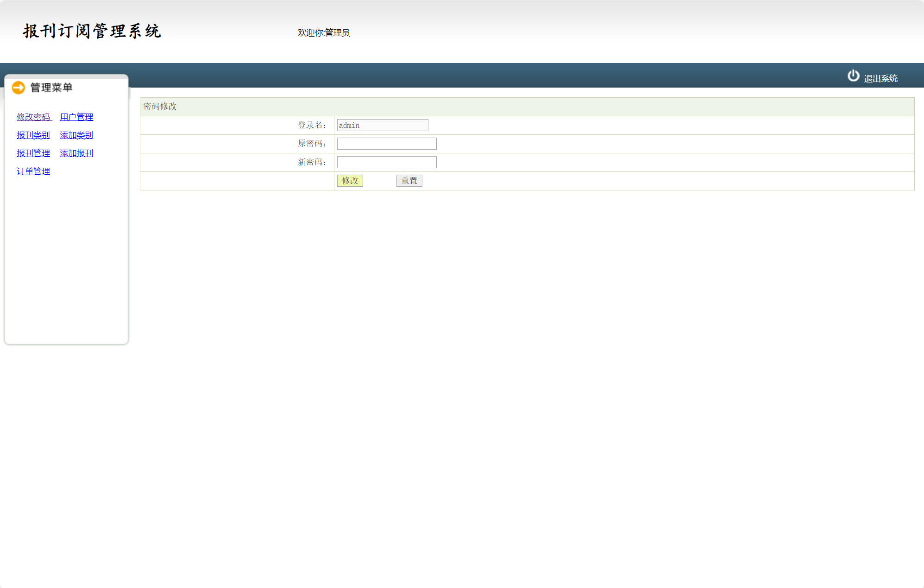Focus the 原密码 input field
The width and height of the screenshot is (924, 588).
coord(387,144)
